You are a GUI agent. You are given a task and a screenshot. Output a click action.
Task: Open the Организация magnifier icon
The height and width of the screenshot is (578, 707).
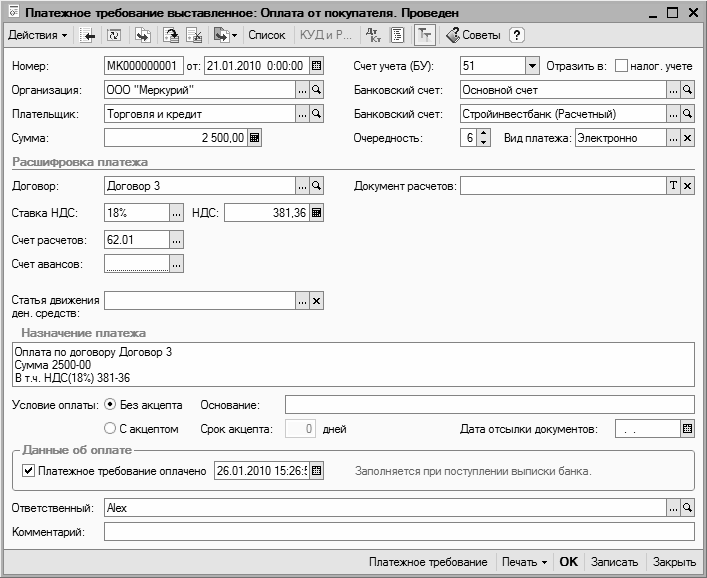[x=317, y=90]
